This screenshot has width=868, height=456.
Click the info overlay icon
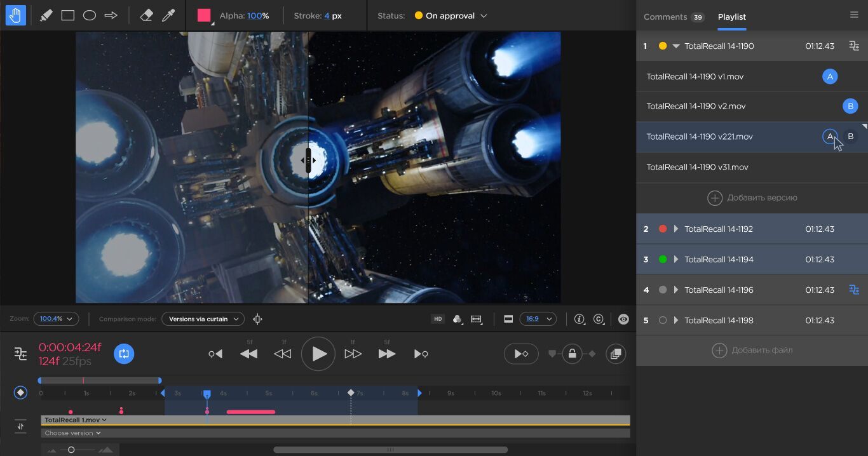point(580,319)
